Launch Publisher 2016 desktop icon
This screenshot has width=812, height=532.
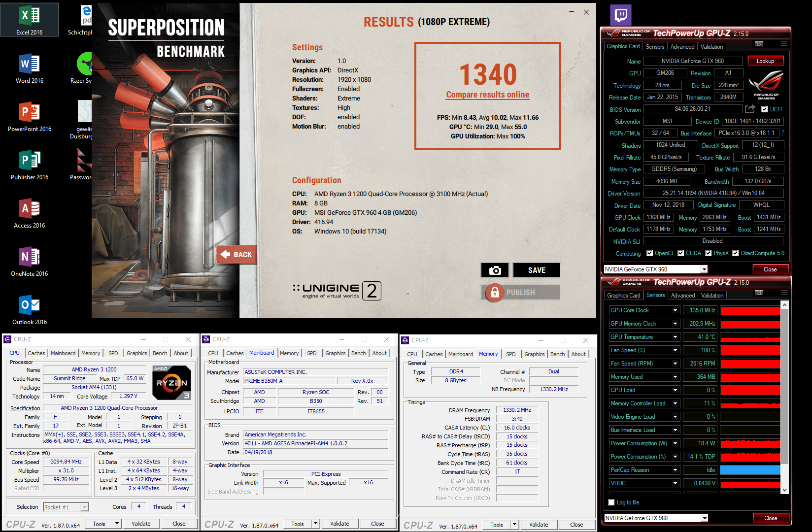30,165
